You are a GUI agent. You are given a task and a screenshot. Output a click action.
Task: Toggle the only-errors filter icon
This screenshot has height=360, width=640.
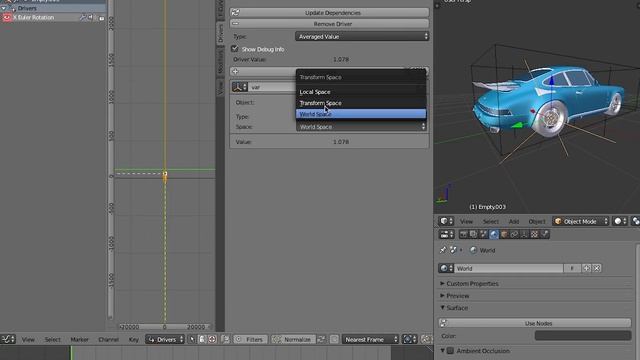point(212,339)
